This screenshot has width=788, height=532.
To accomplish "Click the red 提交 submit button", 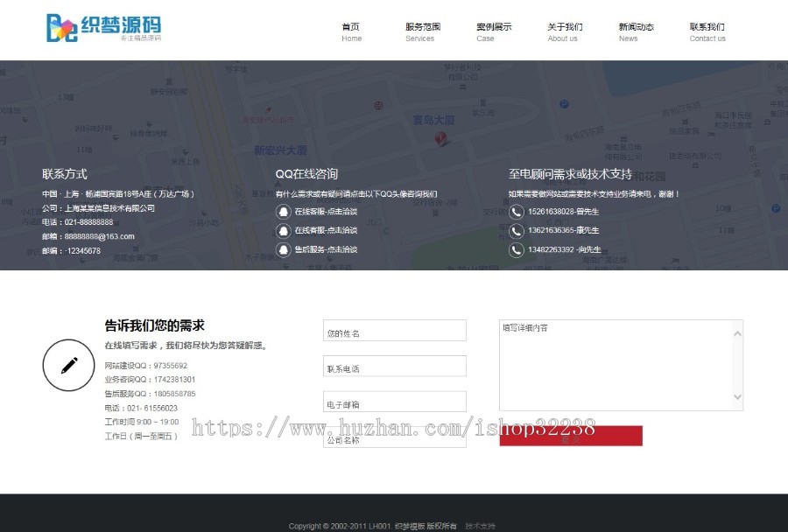I will coord(571,435).
